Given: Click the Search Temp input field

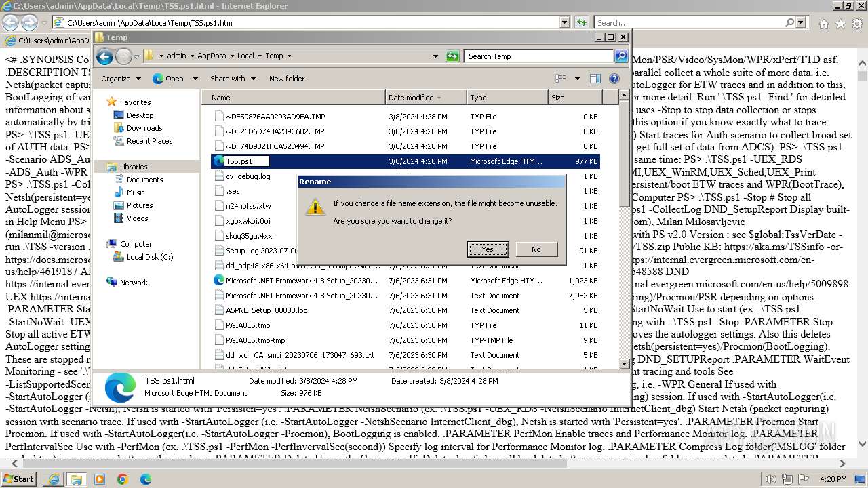Looking at the screenshot, I should pos(539,56).
